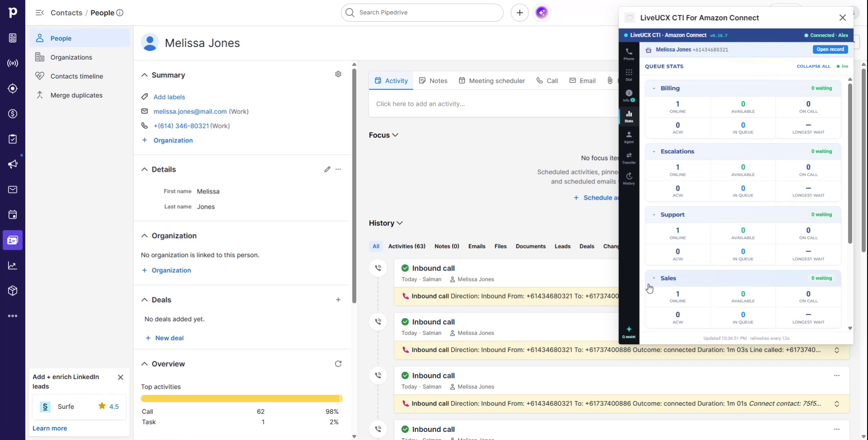Image resolution: width=868 pixels, height=440 pixels.
Task: Click the add an activity field
Action: [494, 104]
